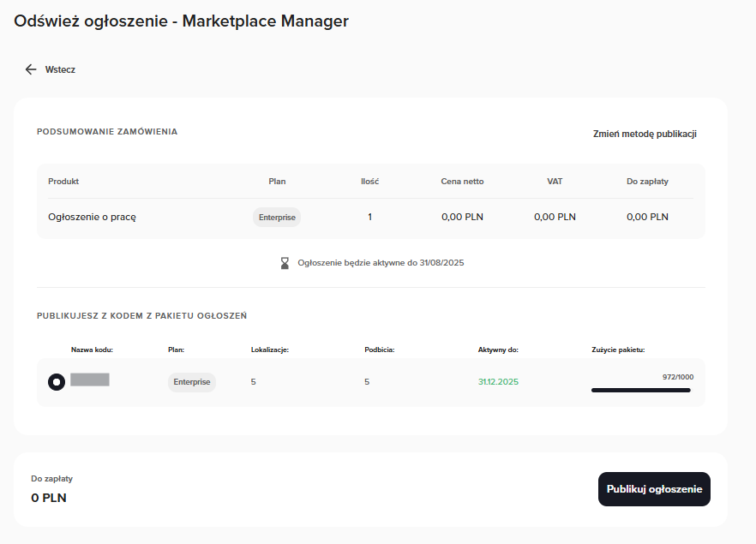Click the back arrow icon
Screen dimensions: 756x544
tap(31, 69)
